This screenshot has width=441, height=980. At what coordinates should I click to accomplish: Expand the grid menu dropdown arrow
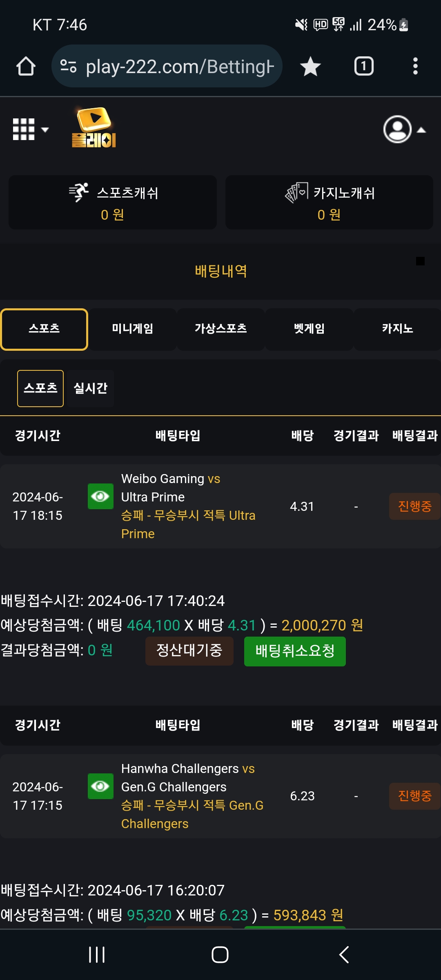(45, 130)
